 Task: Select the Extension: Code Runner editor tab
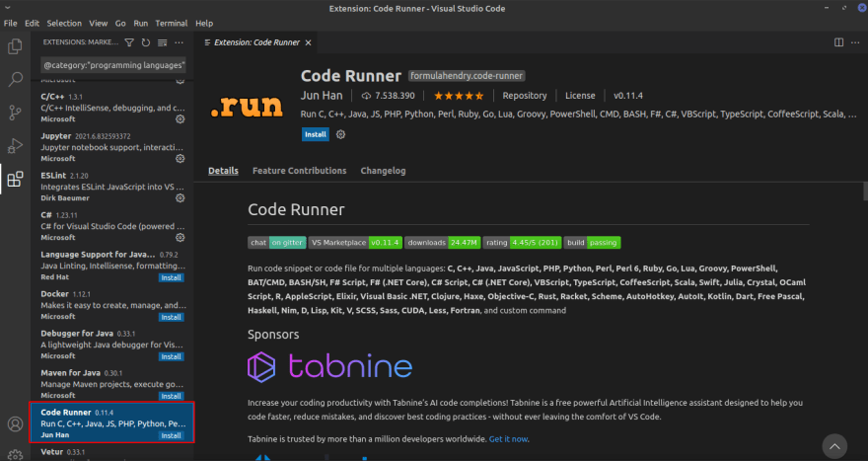pos(256,42)
